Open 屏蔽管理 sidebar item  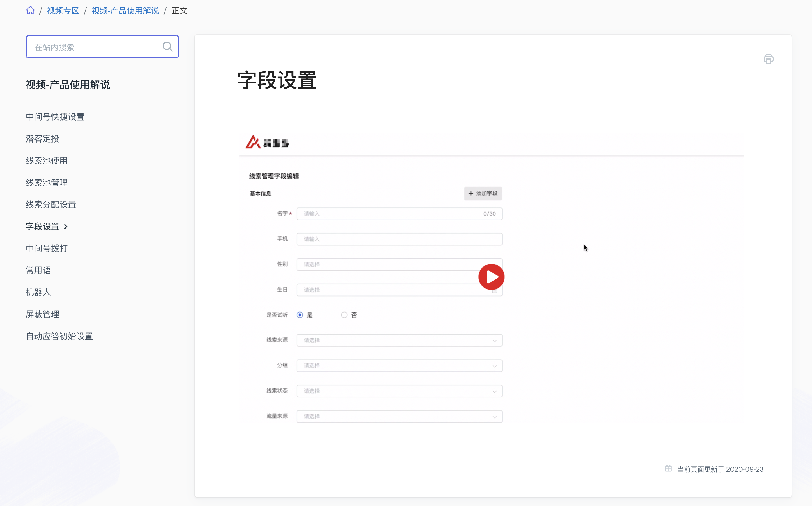[42, 314]
